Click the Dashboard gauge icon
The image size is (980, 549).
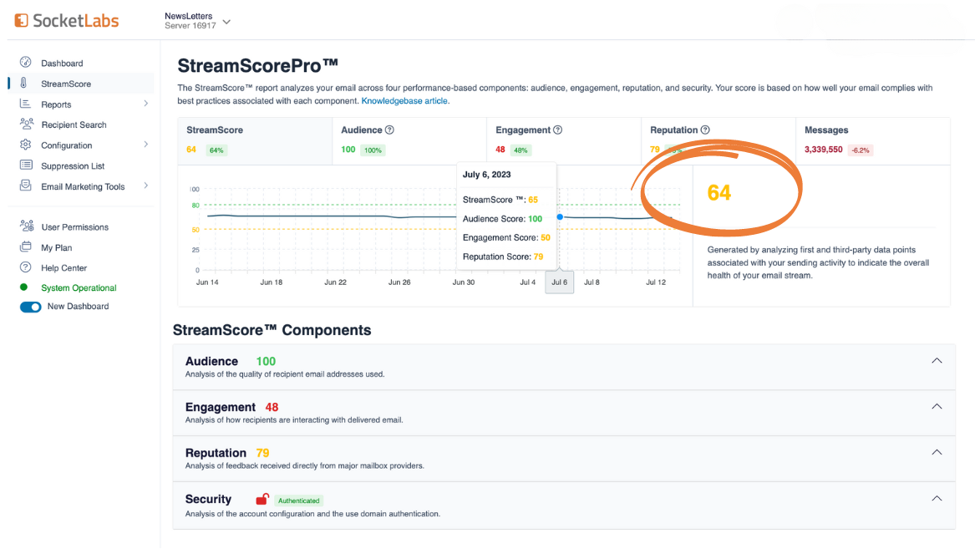(26, 62)
